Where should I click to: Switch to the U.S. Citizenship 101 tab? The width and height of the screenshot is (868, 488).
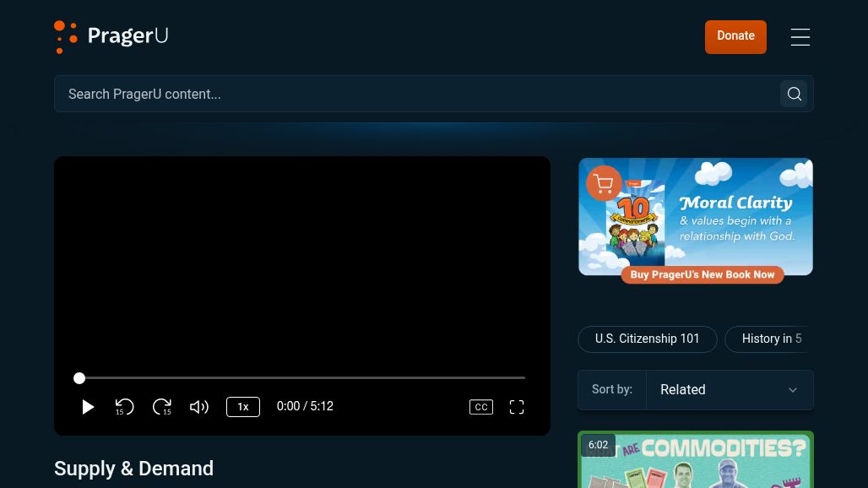pyautogui.click(x=648, y=339)
